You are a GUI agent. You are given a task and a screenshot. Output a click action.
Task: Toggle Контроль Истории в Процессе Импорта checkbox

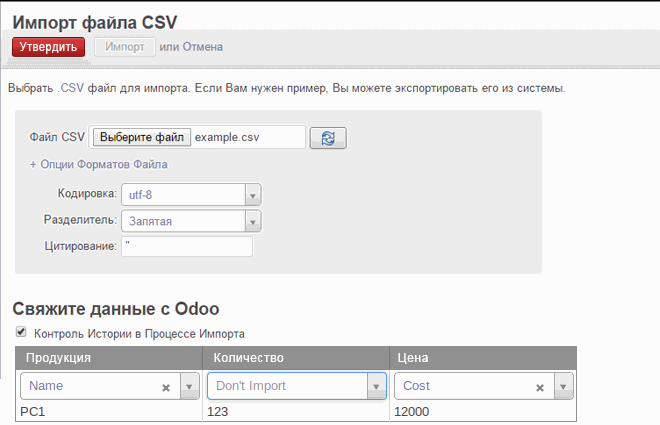pos(21,332)
